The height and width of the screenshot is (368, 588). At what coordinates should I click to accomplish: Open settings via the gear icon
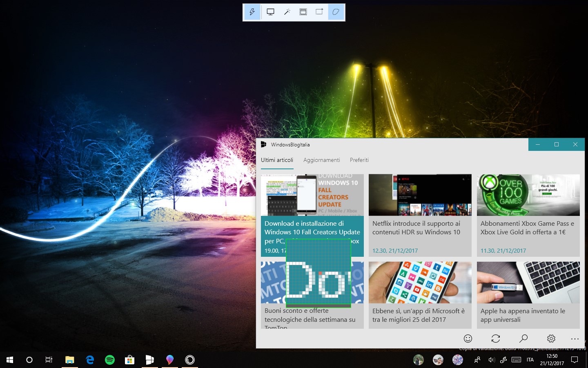551,339
